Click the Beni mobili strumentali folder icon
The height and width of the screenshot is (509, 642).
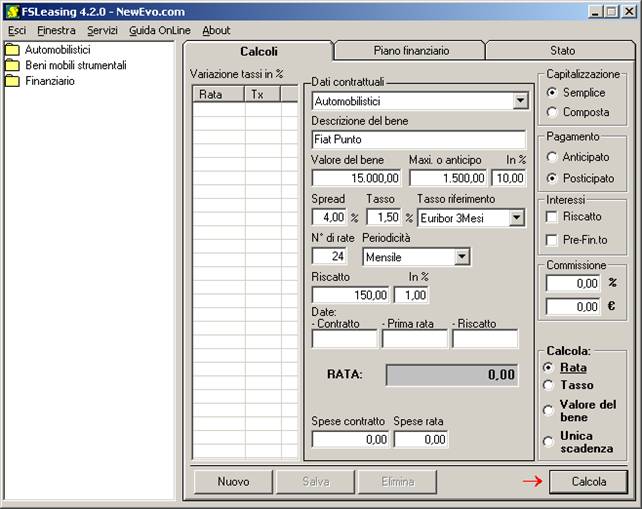coord(12,66)
